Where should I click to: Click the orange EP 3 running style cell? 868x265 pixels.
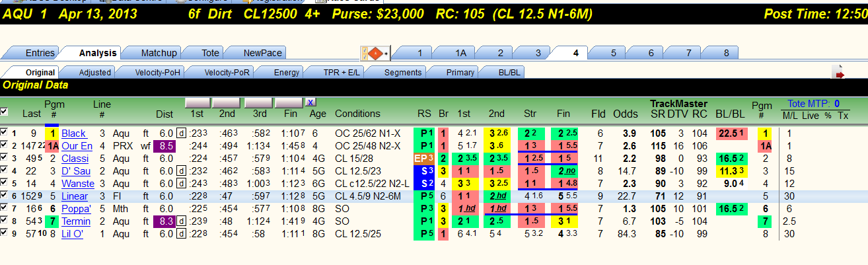point(423,159)
